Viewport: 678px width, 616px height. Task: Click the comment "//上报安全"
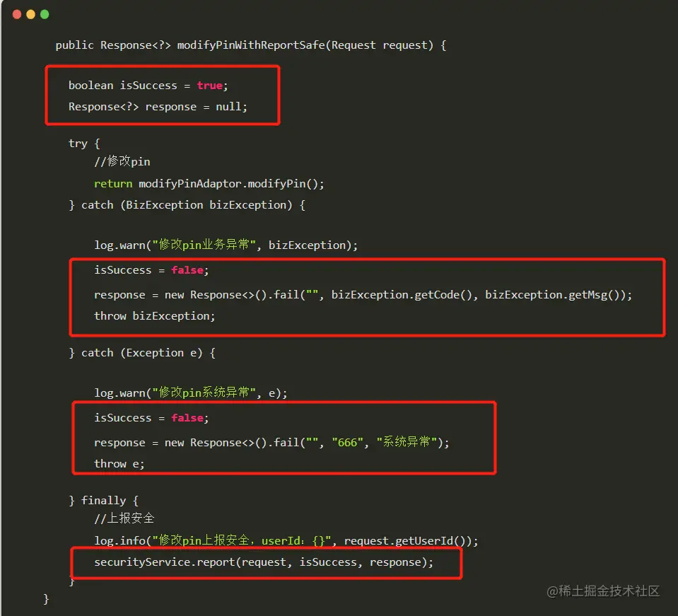pos(124,518)
